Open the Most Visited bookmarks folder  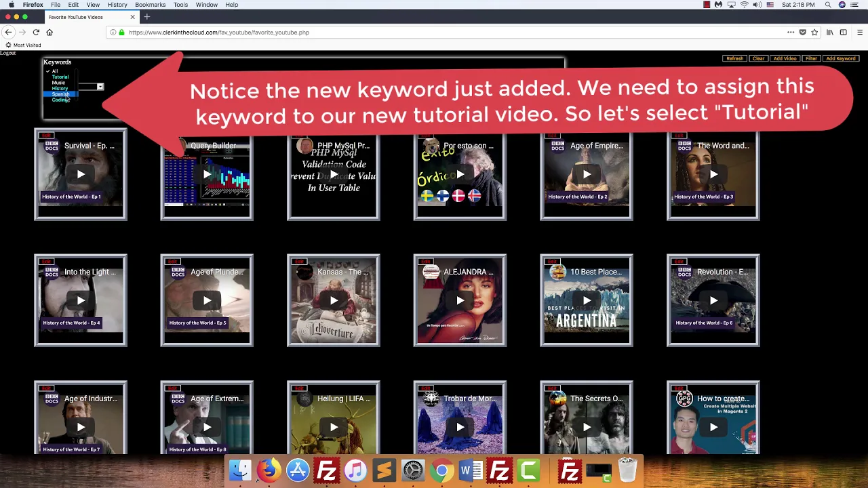(23, 45)
